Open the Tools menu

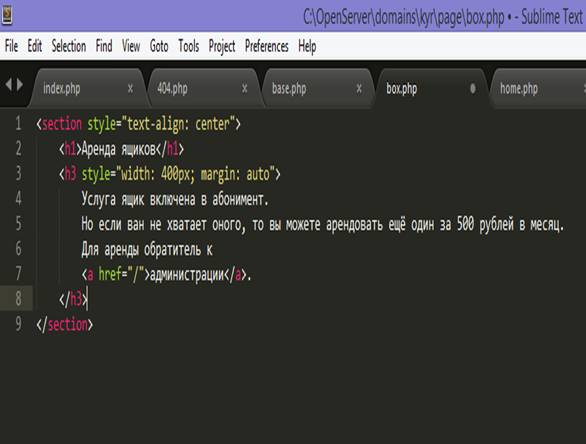pyautogui.click(x=188, y=46)
